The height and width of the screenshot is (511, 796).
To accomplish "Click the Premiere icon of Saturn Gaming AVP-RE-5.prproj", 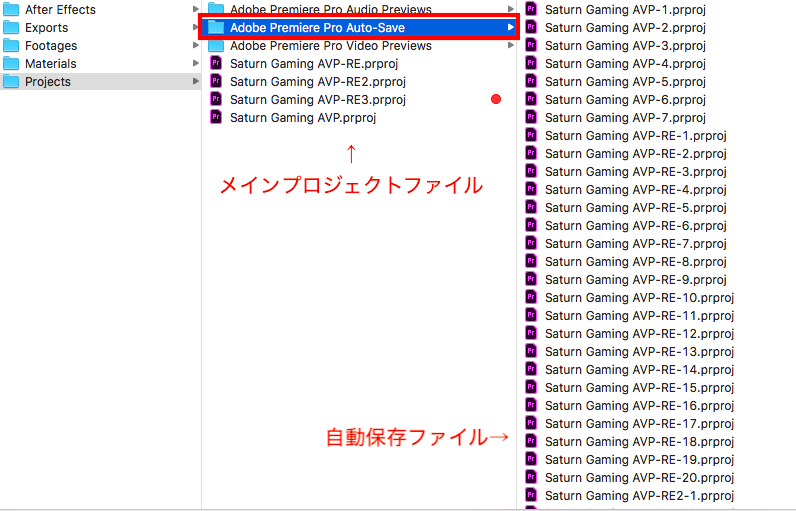I will 531,208.
